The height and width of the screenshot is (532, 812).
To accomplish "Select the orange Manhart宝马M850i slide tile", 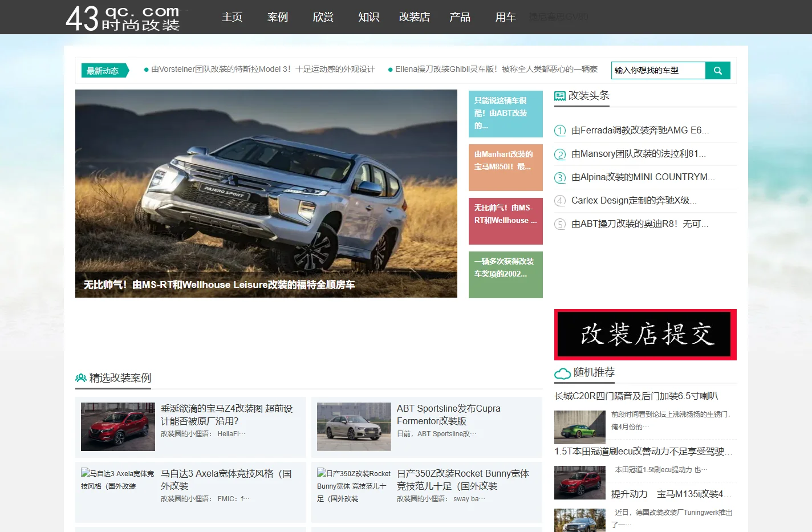I will click(506, 167).
